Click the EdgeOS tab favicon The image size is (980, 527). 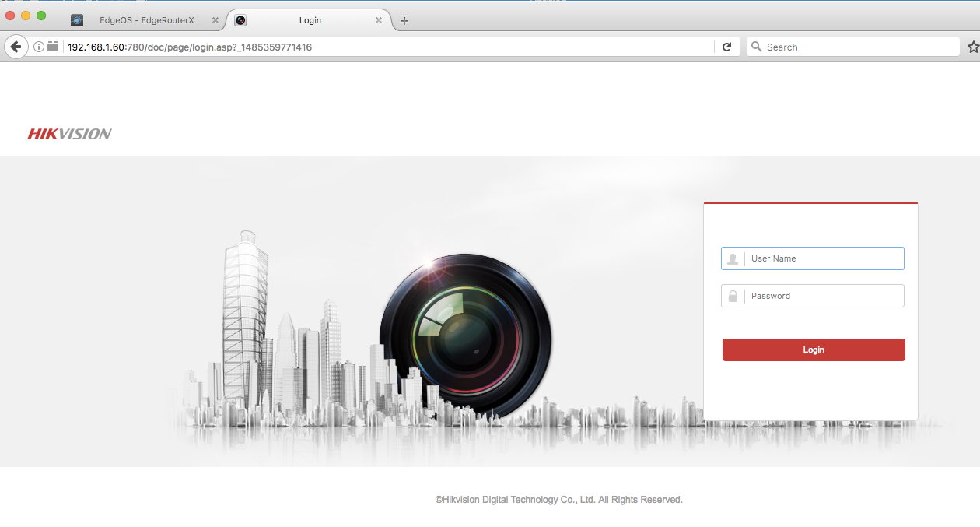tap(77, 20)
